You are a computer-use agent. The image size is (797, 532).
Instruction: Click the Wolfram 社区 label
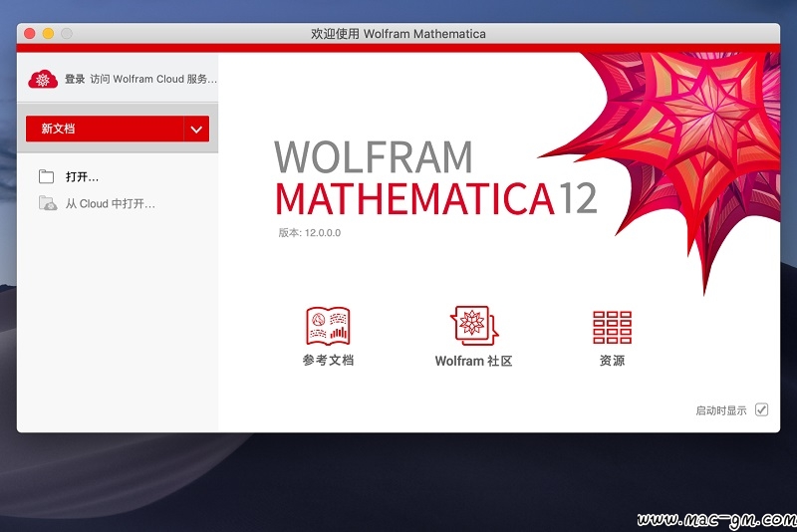pyautogui.click(x=474, y=361)
